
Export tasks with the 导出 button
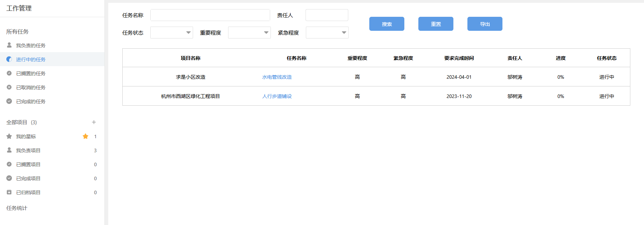click(485, 24)
